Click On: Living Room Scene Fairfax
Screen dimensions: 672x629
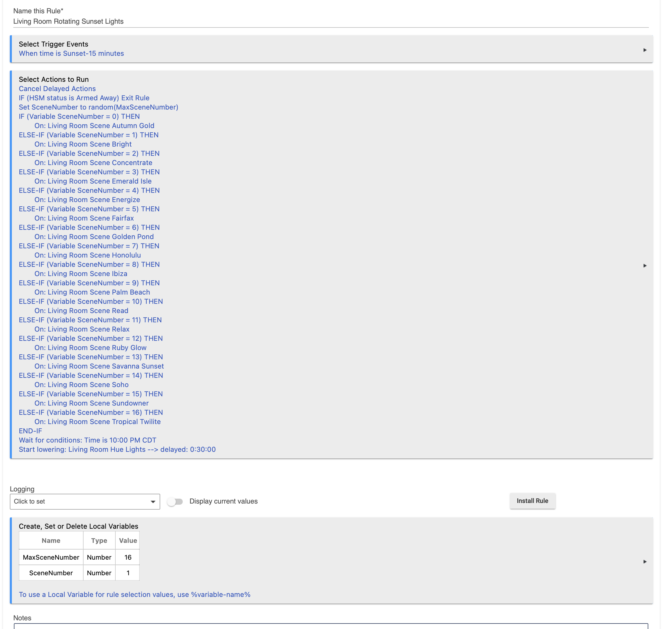point(84,218)
